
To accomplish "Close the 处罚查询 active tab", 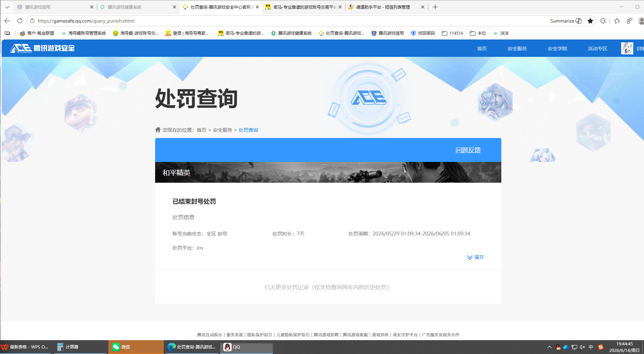I will coord(257,7).
